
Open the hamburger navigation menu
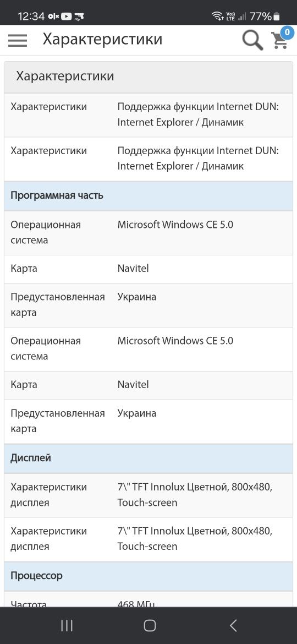pos(18,40)
